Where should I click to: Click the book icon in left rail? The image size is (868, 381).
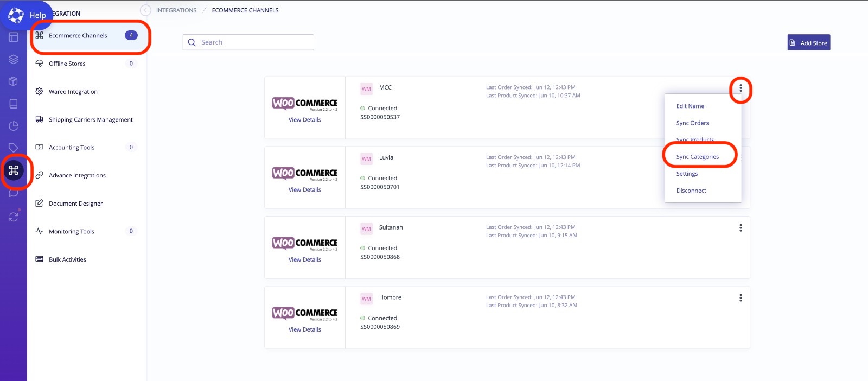pos(14,104)
